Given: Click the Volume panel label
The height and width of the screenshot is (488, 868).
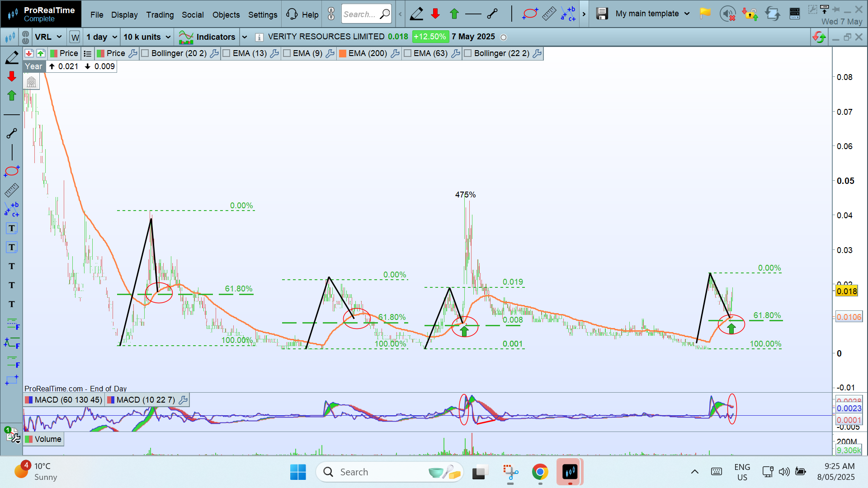Looking at the screenshot, I should pos(48,439).
